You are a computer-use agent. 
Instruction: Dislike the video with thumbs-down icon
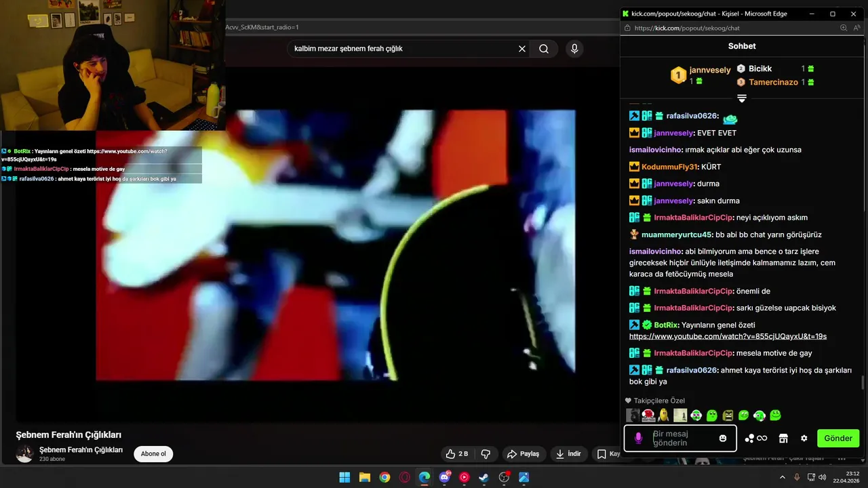tap(486, 454)
